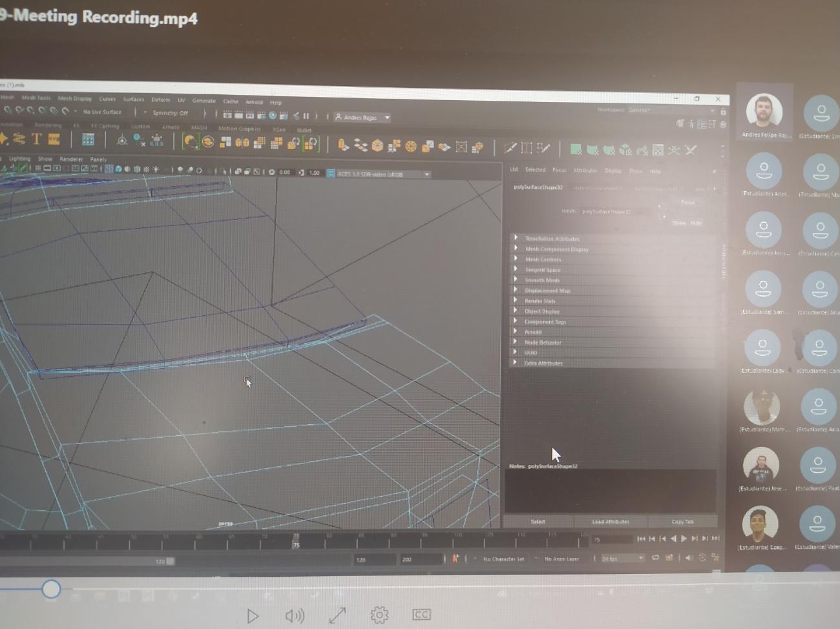Open the Symmetry: Off dropdown
This screenshot has width=840, height=629.
171,113
